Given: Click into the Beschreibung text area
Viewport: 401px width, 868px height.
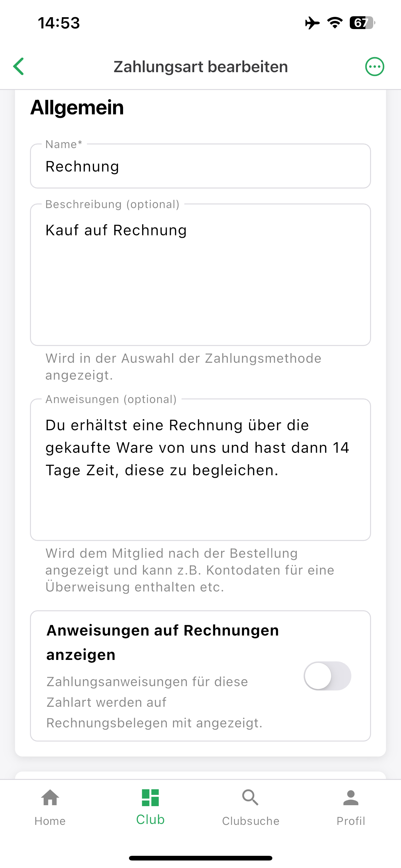Looking at the screenshot, I should click(x=200, y=275).
